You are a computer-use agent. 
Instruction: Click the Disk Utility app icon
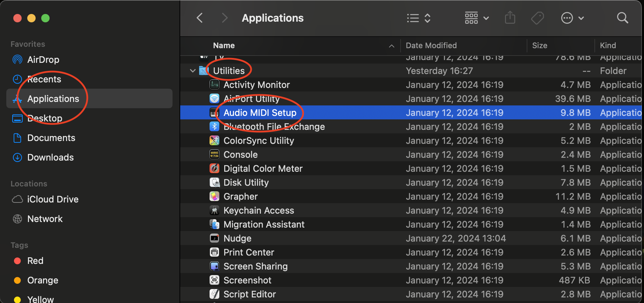(x=214, y=183)
